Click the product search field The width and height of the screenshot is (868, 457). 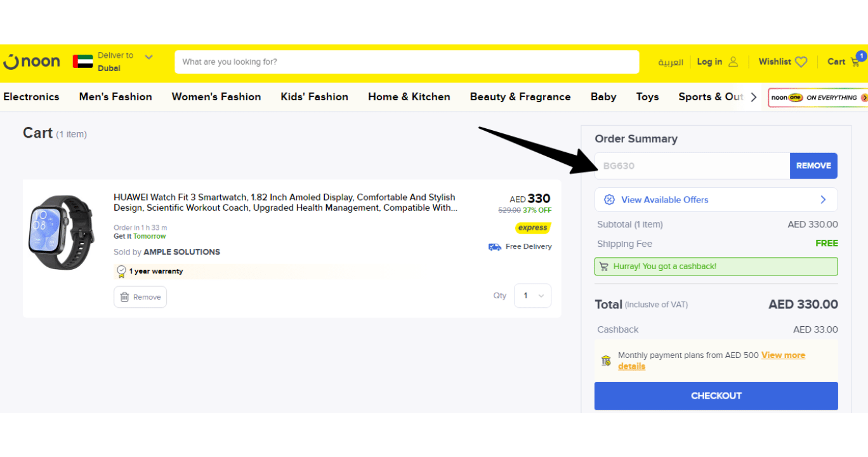[407, 62]
